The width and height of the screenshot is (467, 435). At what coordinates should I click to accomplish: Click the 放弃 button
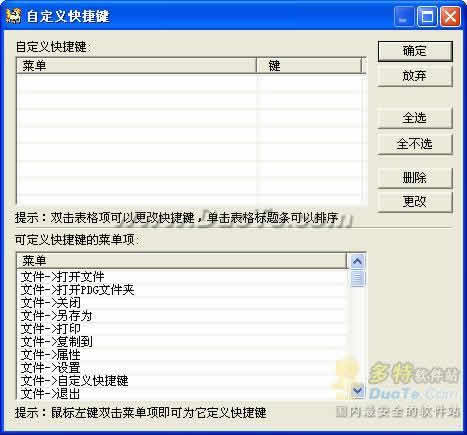(415, 76)
